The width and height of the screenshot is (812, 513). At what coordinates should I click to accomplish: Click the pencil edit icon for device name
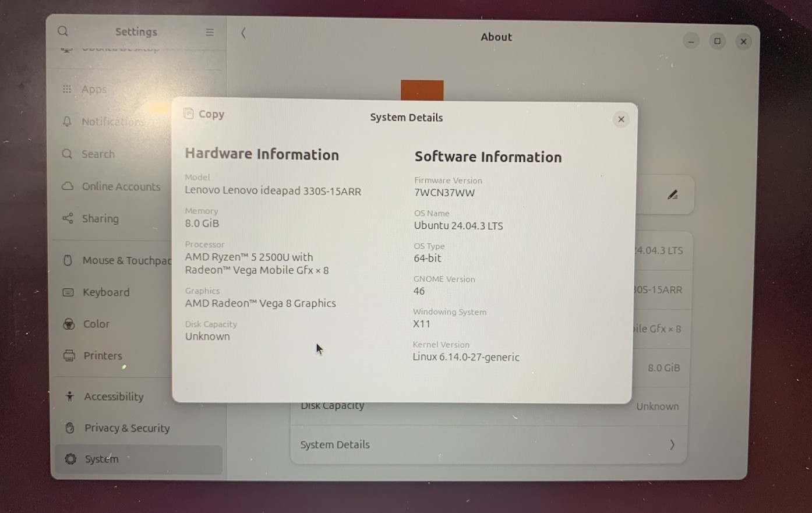click(672, 194)
